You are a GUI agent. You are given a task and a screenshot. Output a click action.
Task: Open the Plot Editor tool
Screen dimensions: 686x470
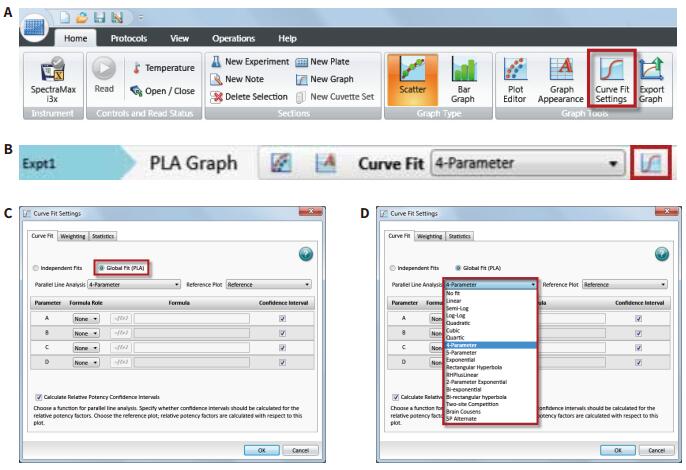(x=515, y=80)
